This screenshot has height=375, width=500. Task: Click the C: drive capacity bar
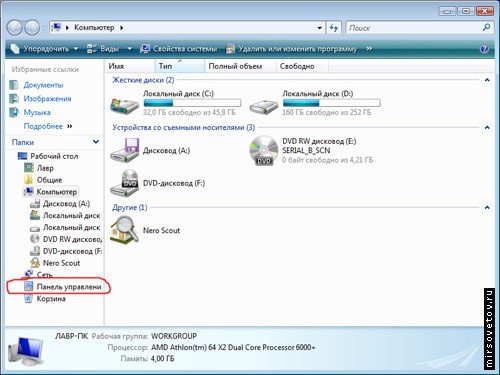(x=192, y=103)
